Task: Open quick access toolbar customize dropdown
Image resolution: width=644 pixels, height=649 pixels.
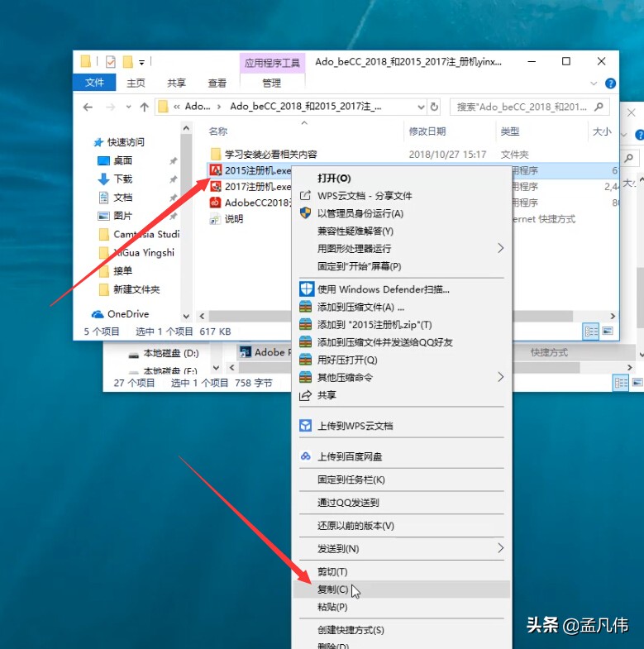Action: pos(141,63)
